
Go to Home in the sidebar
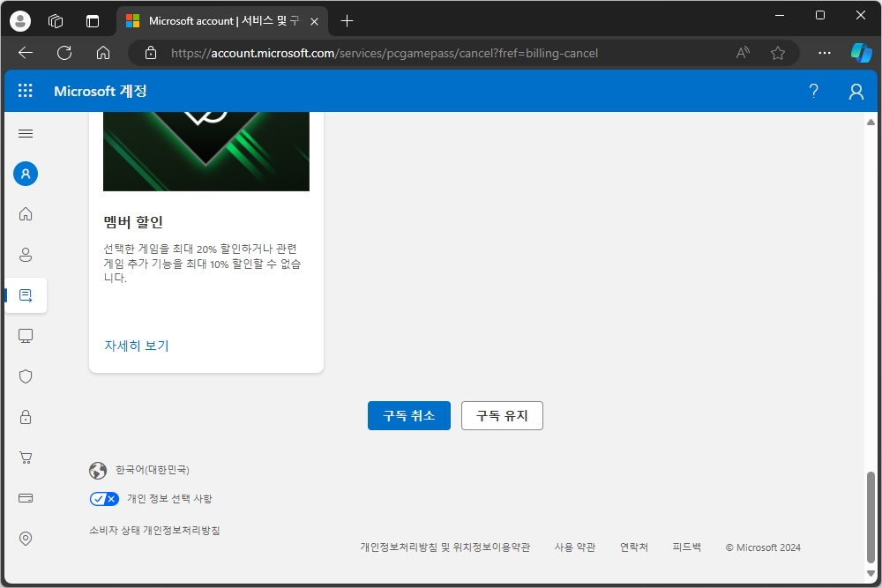[x=26, y=214]
